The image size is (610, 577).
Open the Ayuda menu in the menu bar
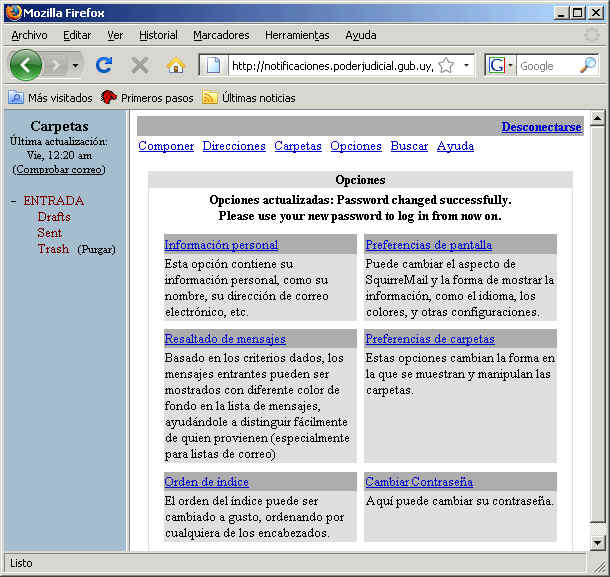pyautogui.click(x=361, y=35)
